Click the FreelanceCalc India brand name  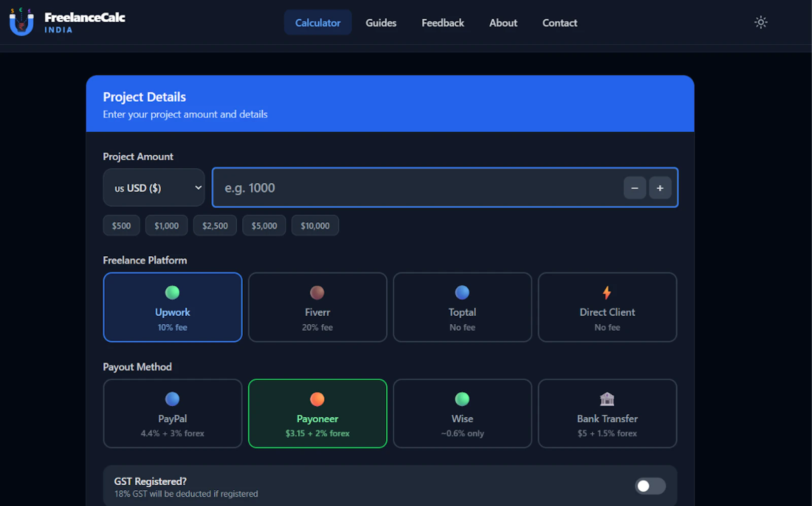click(x=85, y=22)
